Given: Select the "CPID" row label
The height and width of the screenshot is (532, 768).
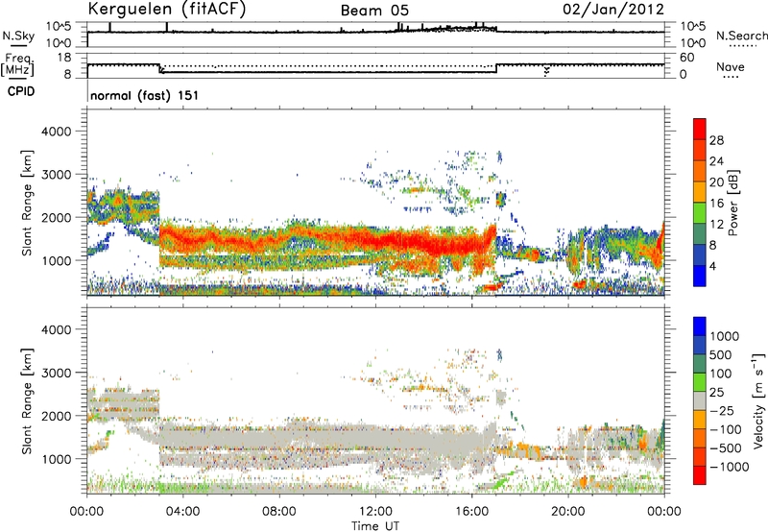Looking at the screenshot, I should pos(21,91).
